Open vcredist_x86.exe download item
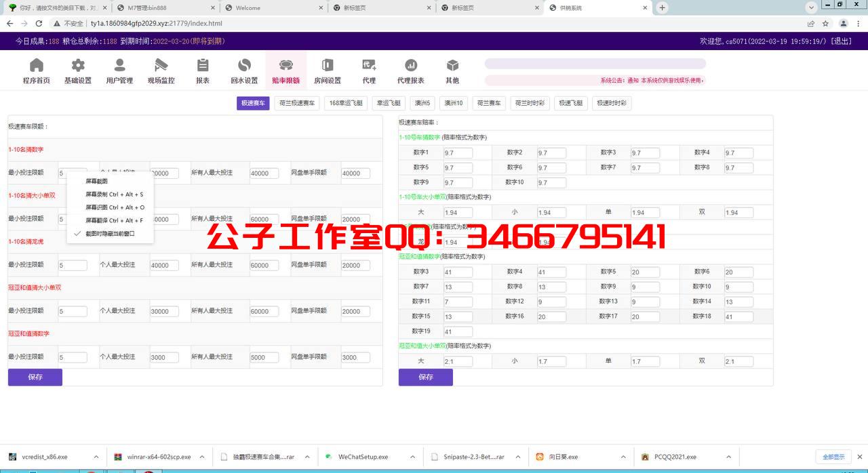This screenshot has height=473, width=868. [x=45, y=457]
